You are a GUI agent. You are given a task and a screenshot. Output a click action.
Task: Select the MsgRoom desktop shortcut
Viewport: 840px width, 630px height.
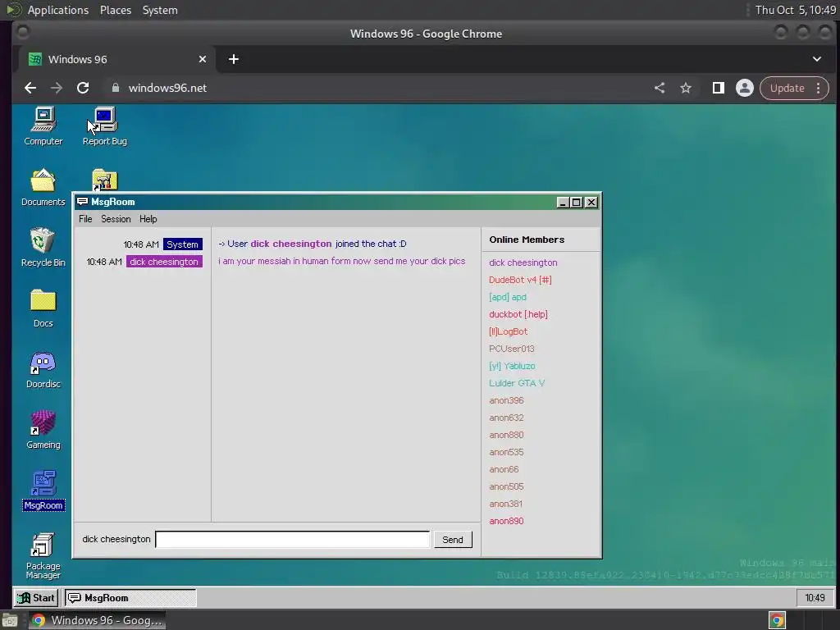(43, 491)
